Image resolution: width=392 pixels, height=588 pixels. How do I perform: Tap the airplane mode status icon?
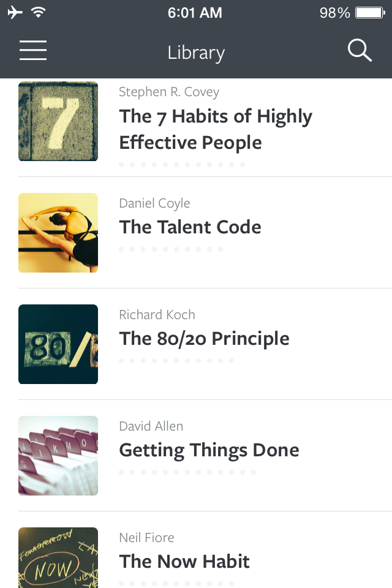(x=15, y=12)
